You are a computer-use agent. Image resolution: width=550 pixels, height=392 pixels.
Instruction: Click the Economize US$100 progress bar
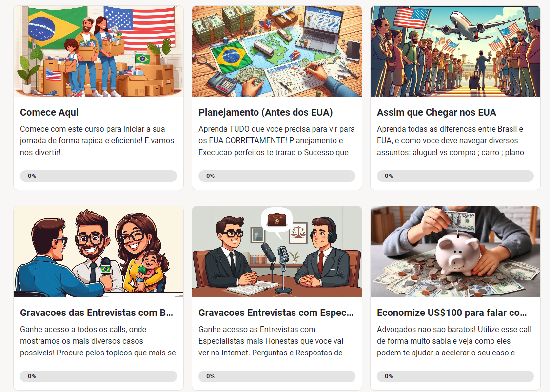click(x=455, y=376)
